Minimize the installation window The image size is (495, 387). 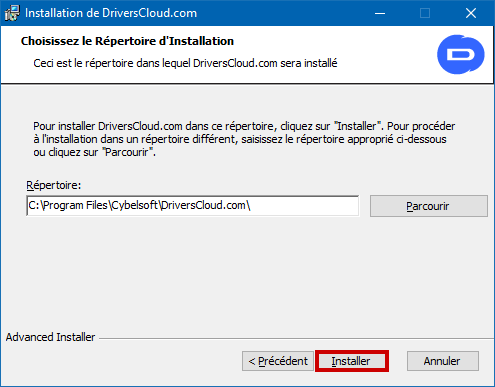pyautogui.click(x=380, y=13)
